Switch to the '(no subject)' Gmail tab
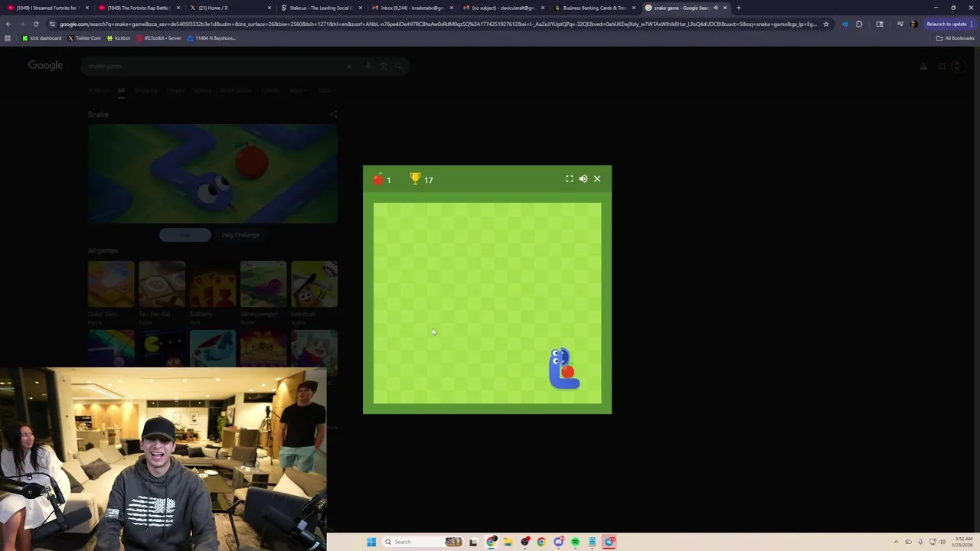 coord(501,8)
